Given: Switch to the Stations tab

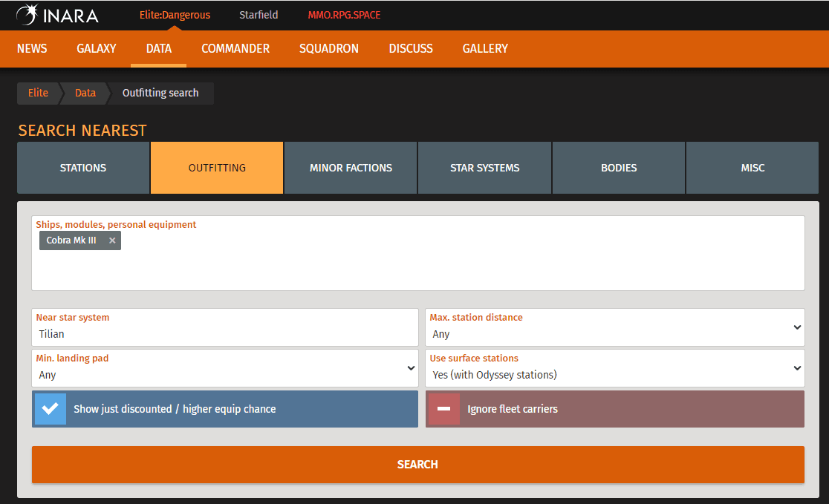Looking at the screenshot, I should [x=83, y=168].
